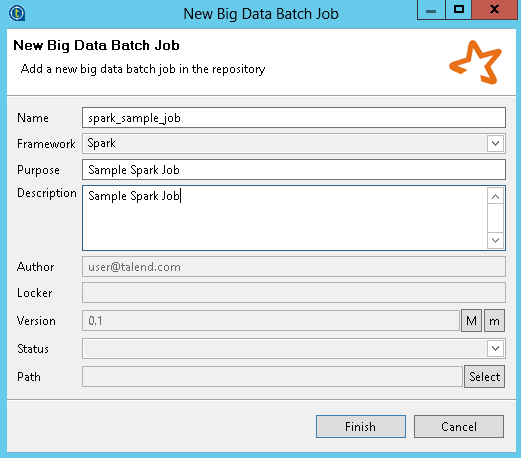The height and width of the screenshot is (458, 522).
Task: Click the Status dropdown arrow
Action: coord(495,349)
